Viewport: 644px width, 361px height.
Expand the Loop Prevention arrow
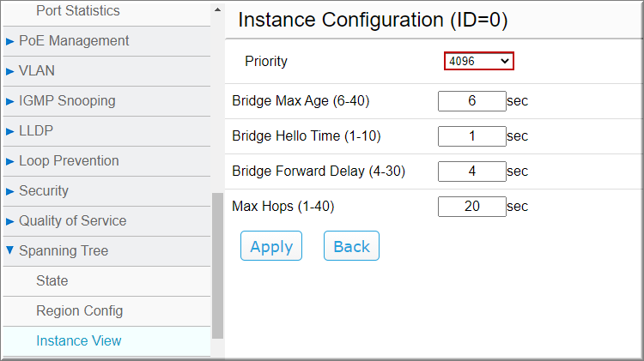click(x=10, y=161)
